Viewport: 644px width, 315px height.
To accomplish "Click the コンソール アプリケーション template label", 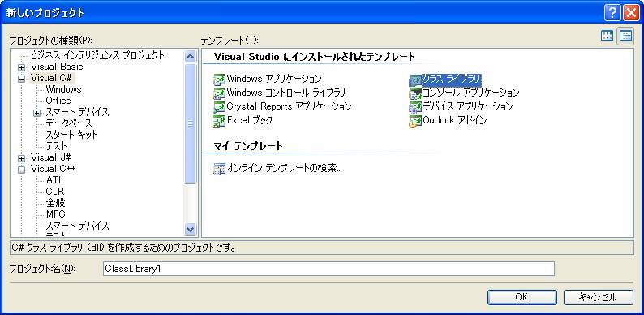I will pyautogui.click(x=471, y=93).
